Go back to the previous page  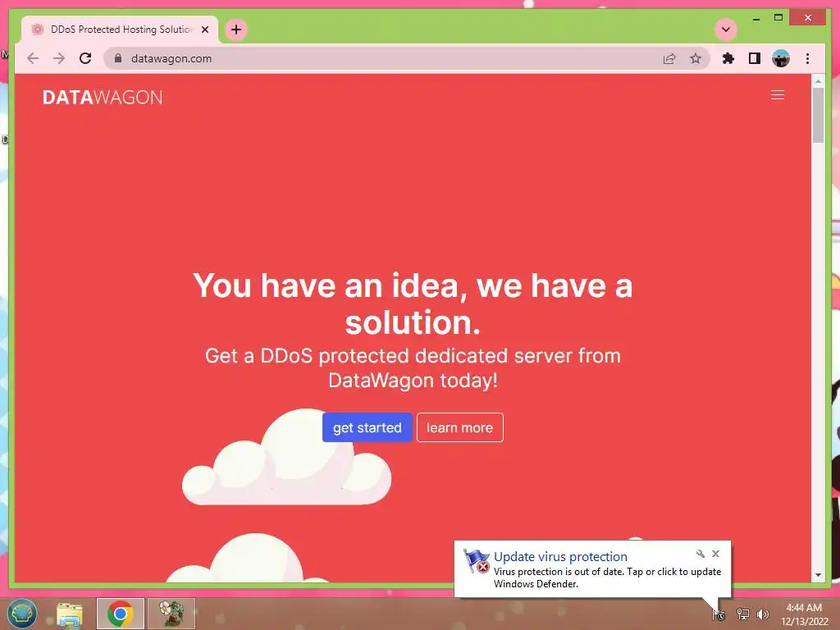point(33,58)
